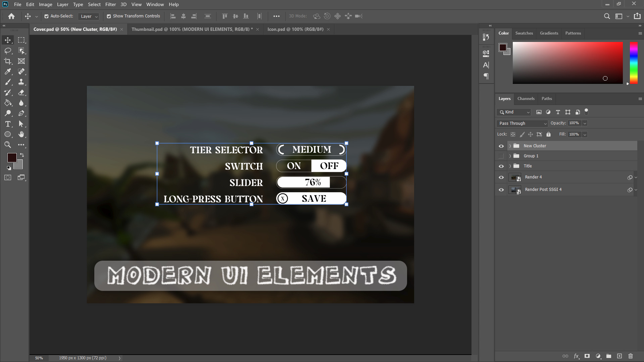Screen dimensions: 644x362
Task: Select the Dodge tool
Action: [x=8, y=113]
